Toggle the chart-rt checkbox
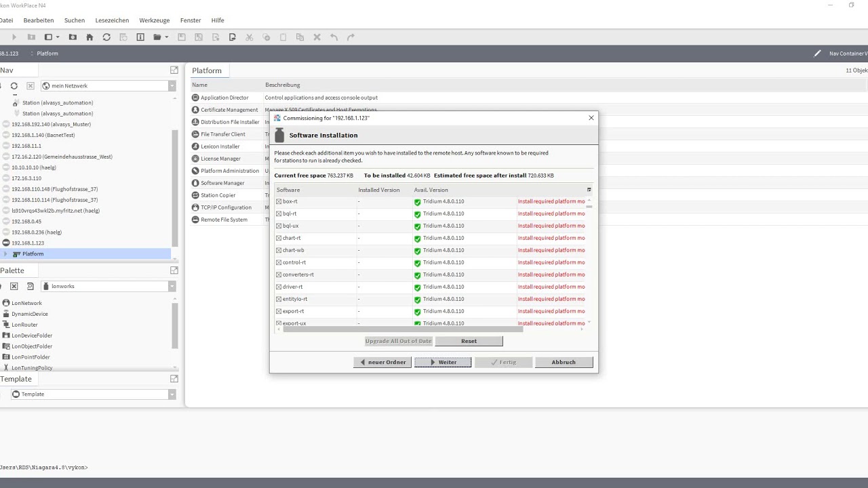Viewport: 868px width, 488px height. pyautogui.click(x=279, y=238)
